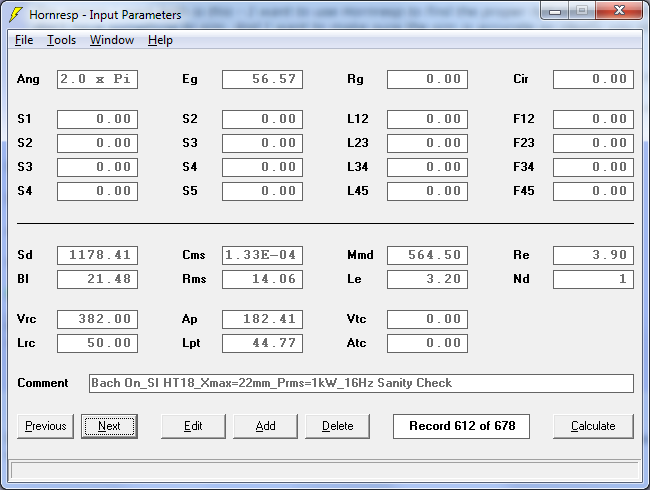Open the Help menu

tap(160, 40)
